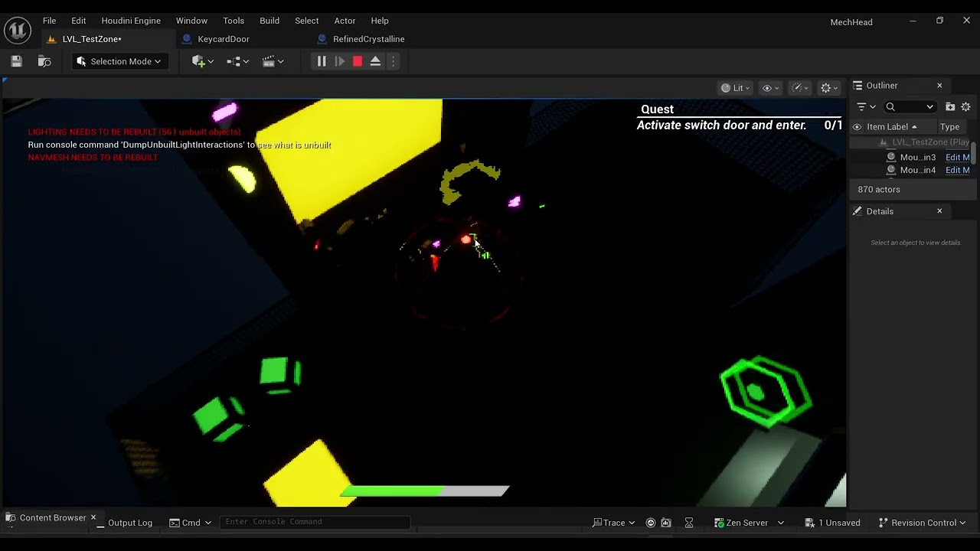Screen dimensions: 980x551
Task: Create a new folder in Outliner
Action: pyautogui.click(x=950, y=107)
